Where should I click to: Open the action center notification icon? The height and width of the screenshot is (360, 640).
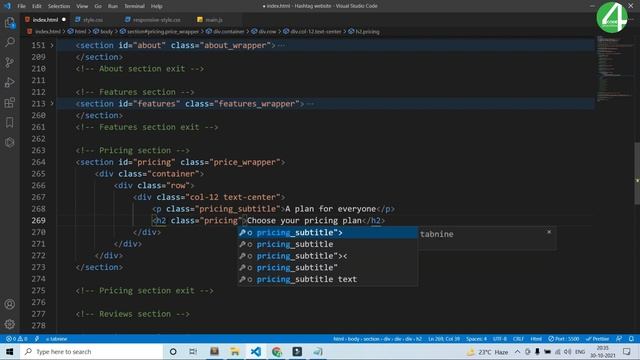coord(627,351)
